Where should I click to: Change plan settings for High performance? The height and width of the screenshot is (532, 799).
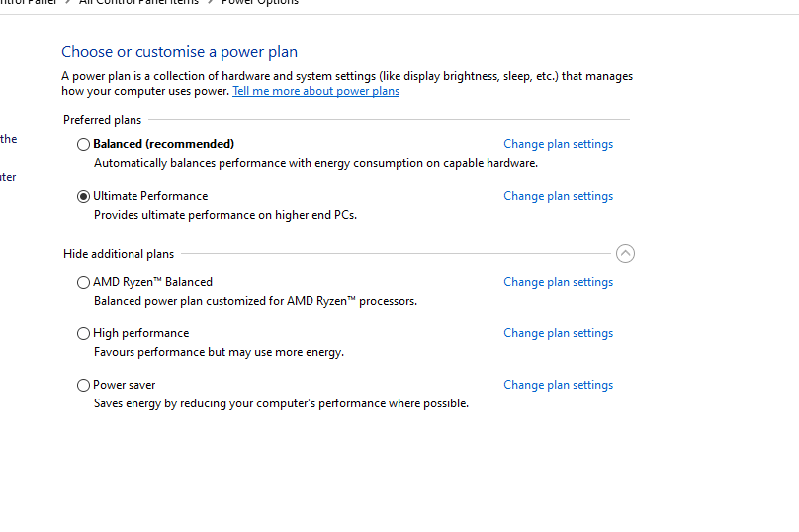(558, 333)
